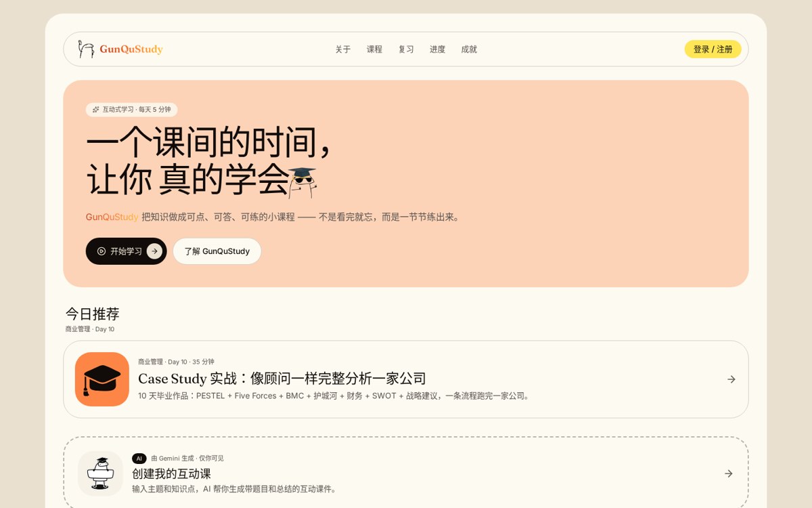812x508 pixels.
Task: Click the play icon in 开始学习
Action: (101, 251)
